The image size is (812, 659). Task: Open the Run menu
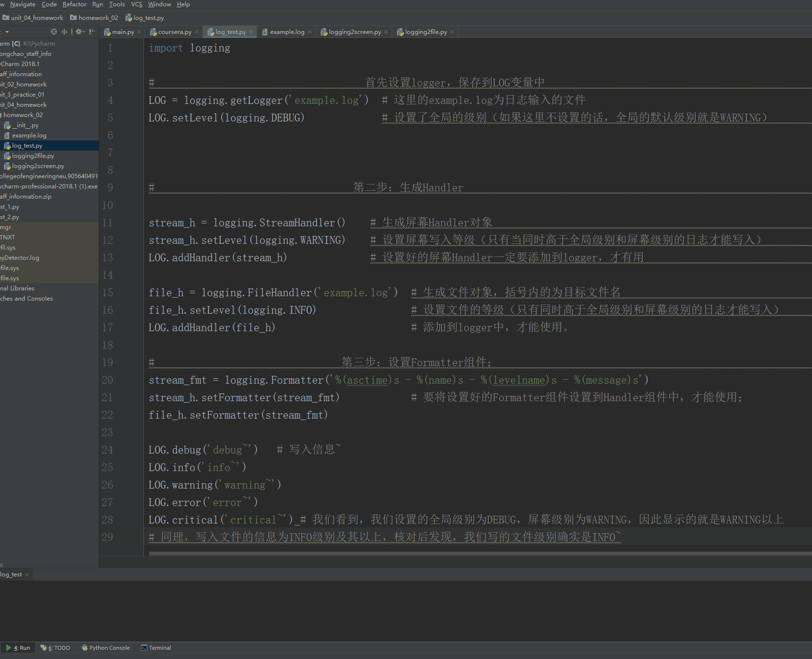tap(98, 4)
